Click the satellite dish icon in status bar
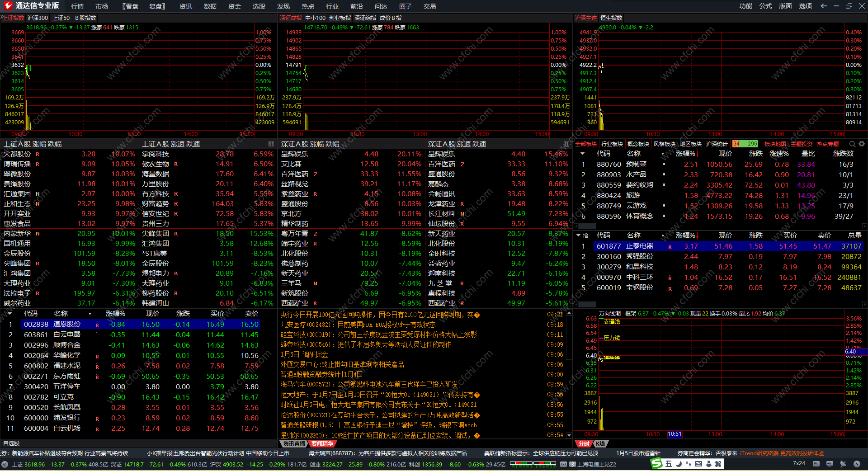This screenshot has height=471, width=868. click(x=843, y=464)
